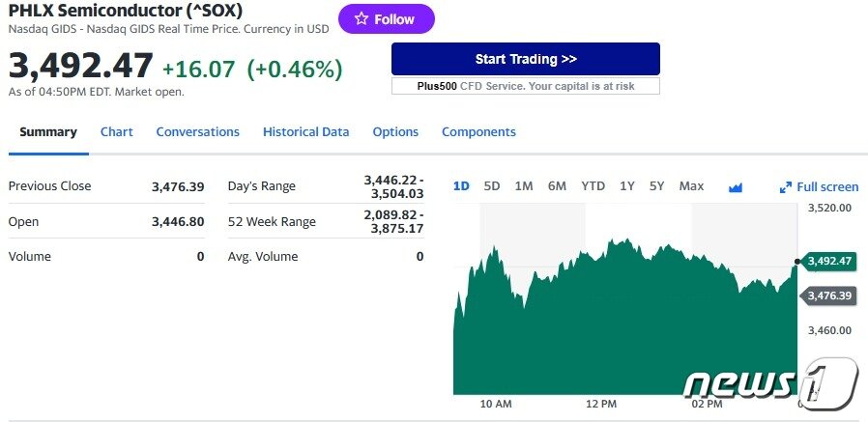Click the Full screen expand arrows icon
Viewport: 868px width, 422px height.
pyautogui.click(x=786, y=187)
